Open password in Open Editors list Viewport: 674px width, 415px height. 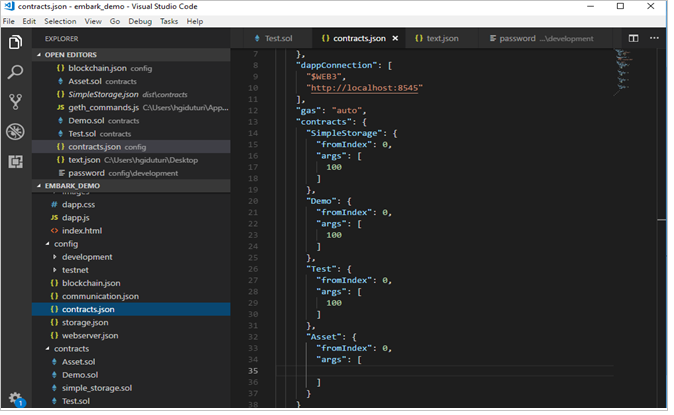[x=132, y=174]
